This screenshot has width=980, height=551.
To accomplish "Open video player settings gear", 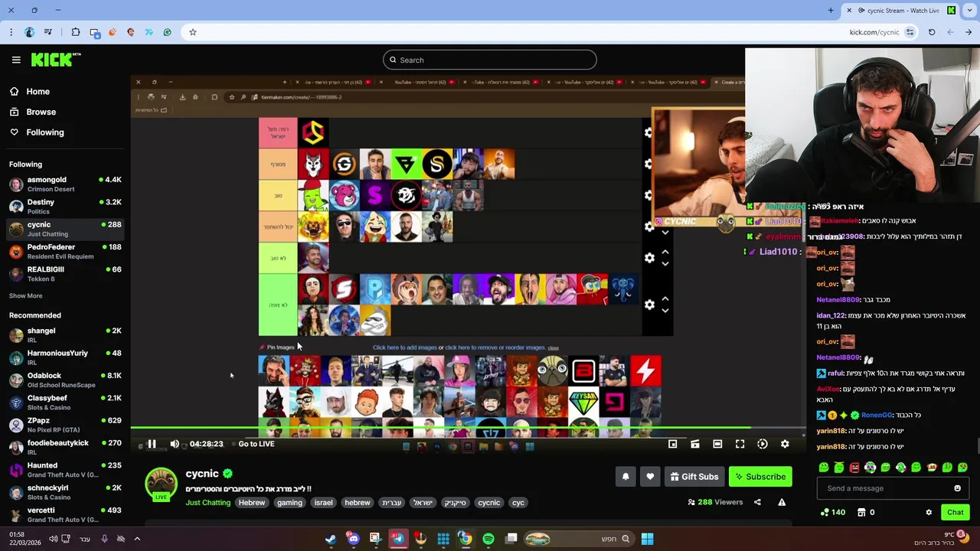I will (785, 444).
